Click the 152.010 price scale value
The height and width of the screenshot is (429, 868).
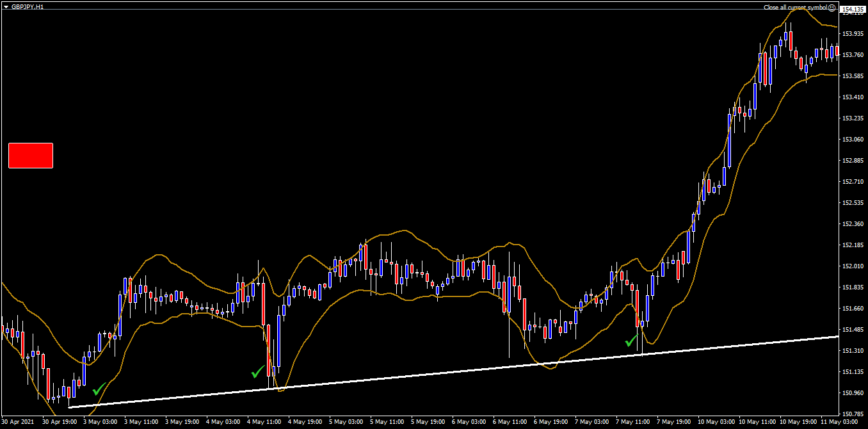tap(853, 266)
